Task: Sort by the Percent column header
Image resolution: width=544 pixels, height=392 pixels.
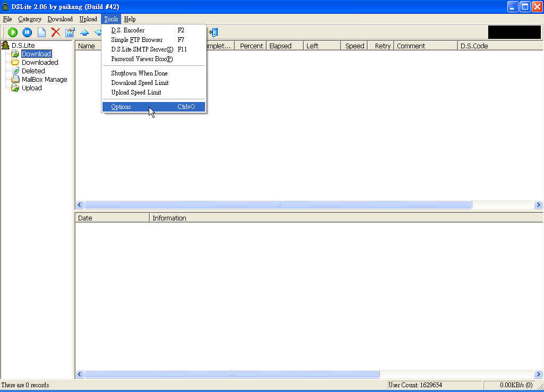Action: (x=251, y=46)
